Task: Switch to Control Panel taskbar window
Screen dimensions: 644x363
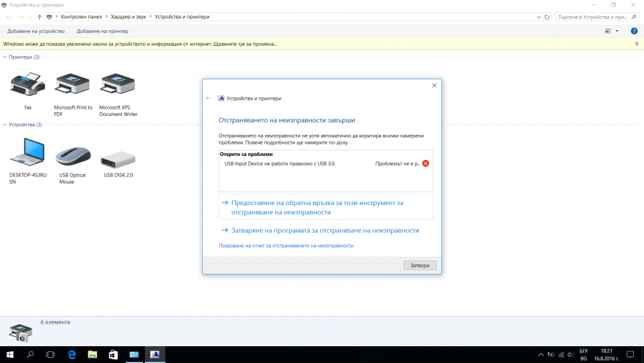Action: tap(134, 355)
